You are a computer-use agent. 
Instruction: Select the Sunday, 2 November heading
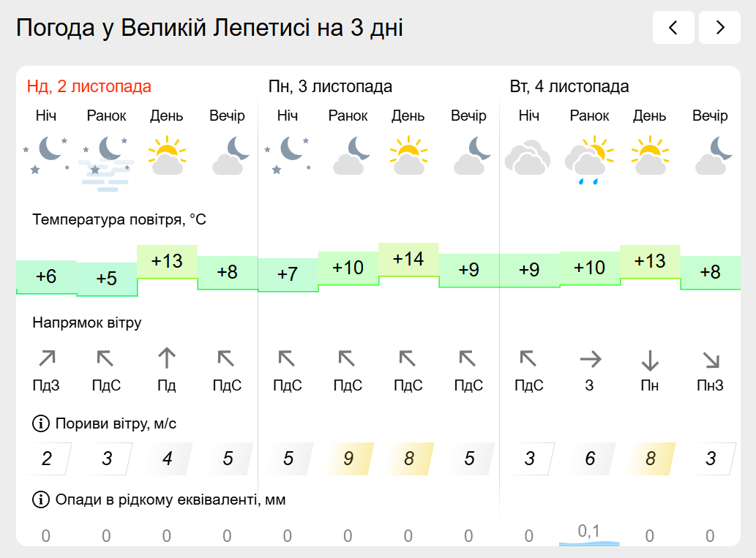89,86
